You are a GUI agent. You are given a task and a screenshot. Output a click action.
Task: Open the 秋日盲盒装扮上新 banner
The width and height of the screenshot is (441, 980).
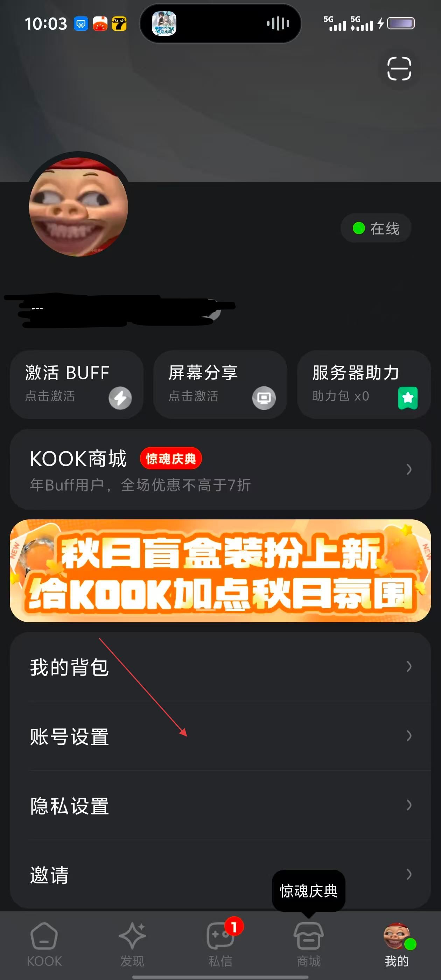220,570
